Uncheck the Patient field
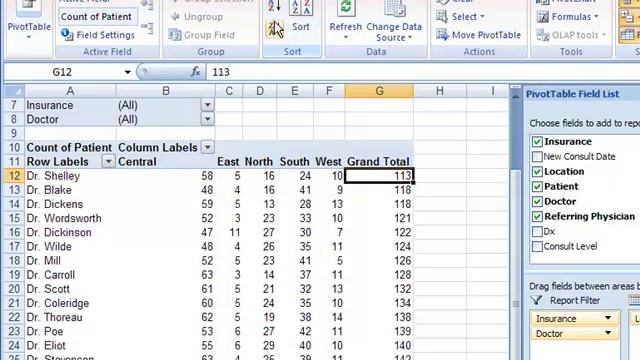The height and width of the screenshot is (360, 640). (537, 187)
